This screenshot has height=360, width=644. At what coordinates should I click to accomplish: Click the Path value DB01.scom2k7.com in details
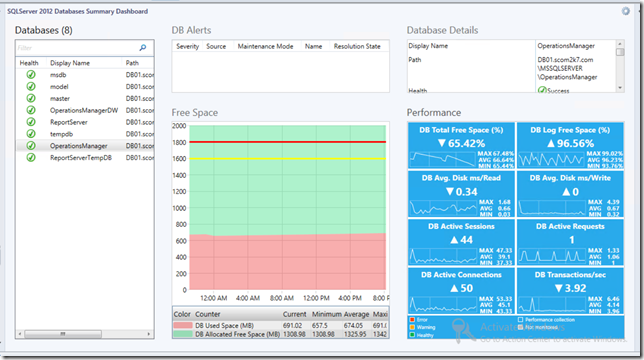click(x=565, y=60)
